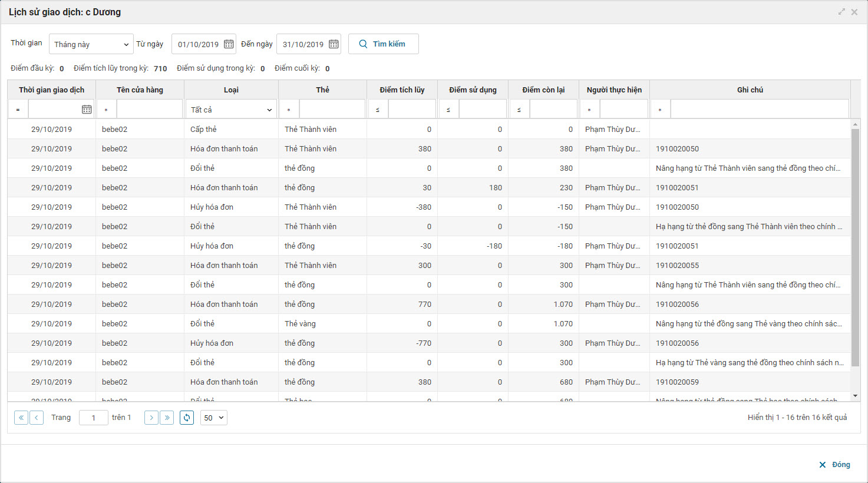Open the page size dropdown showing 50
The width and height of the screenshot is (868, 483).
point(214,418)
